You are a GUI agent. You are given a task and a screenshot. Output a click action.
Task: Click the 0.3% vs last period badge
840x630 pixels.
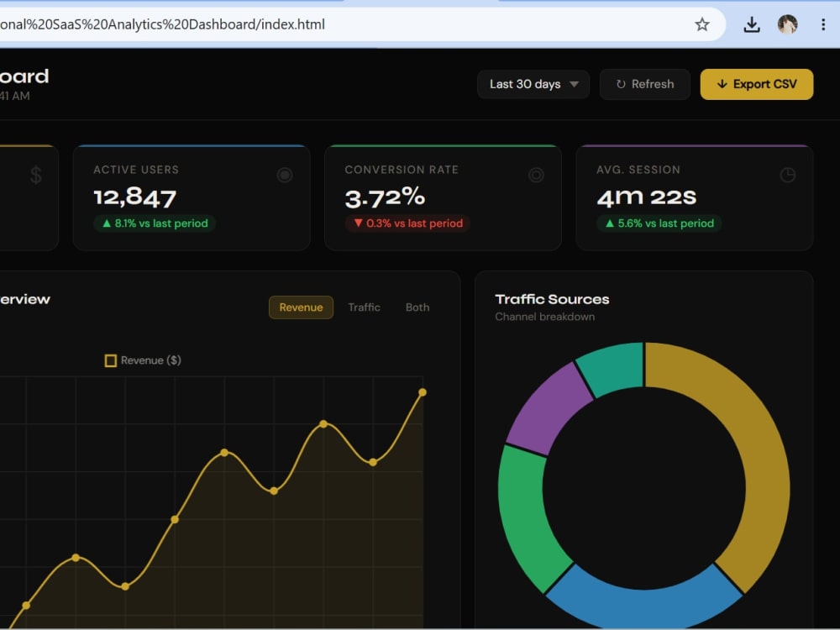(x=407, y=223)
